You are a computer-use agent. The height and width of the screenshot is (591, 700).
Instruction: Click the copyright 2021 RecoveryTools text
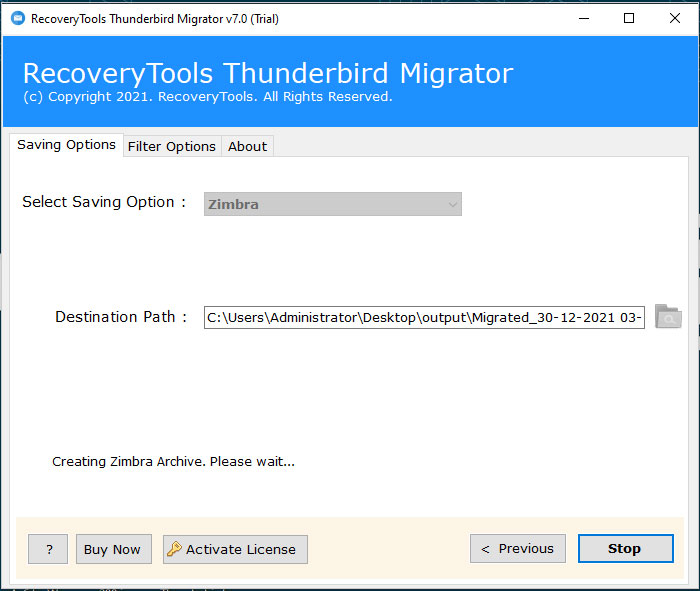[208, 97]
